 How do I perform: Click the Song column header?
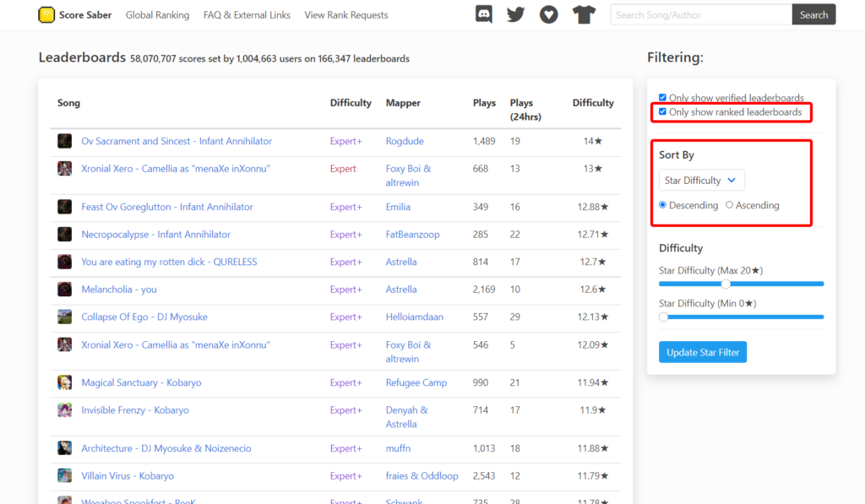click(x=68, y=103)
